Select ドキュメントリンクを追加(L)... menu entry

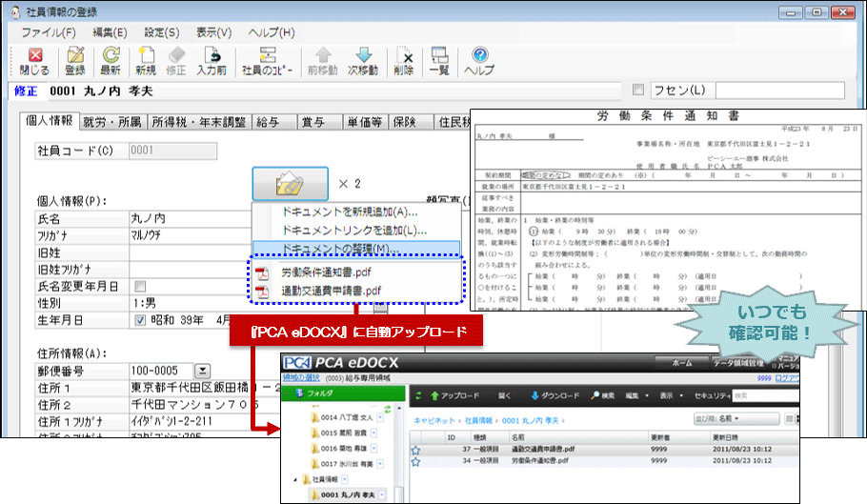pyautogui.click(x=356, y=231)
